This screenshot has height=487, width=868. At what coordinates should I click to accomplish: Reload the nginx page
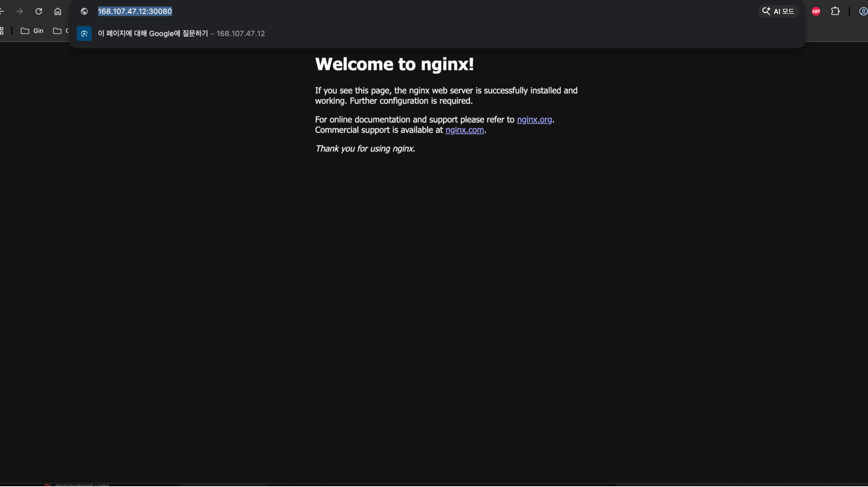point(39,12)
